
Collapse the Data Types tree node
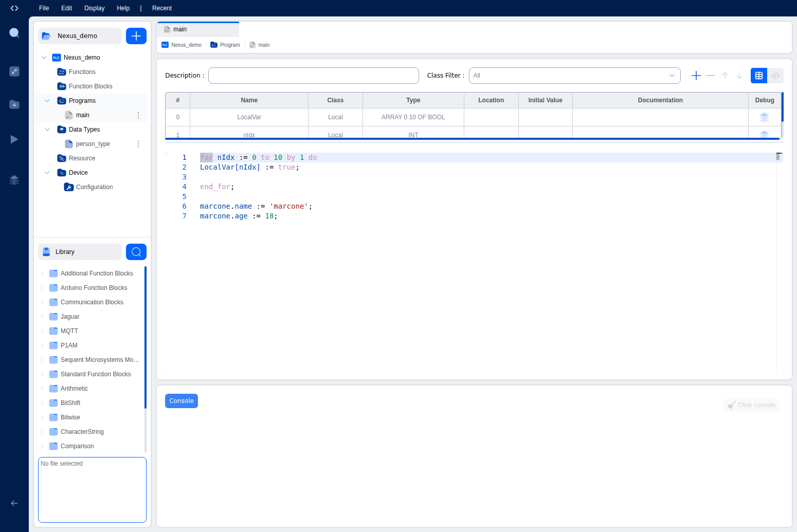(47, 130)
